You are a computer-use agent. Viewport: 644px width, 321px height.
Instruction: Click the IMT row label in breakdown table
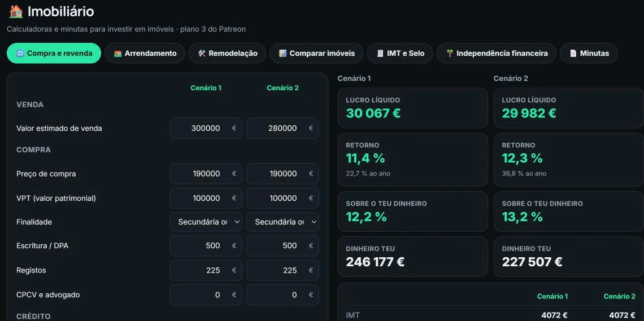tap(353, 315)
